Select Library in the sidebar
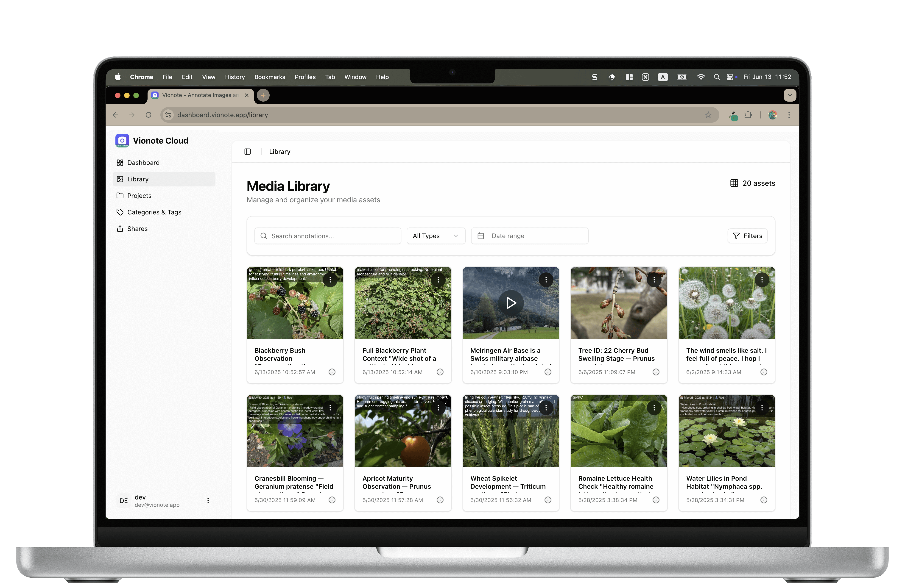The image size is (905, 588). pyautogui.click(x=164, y=179)
